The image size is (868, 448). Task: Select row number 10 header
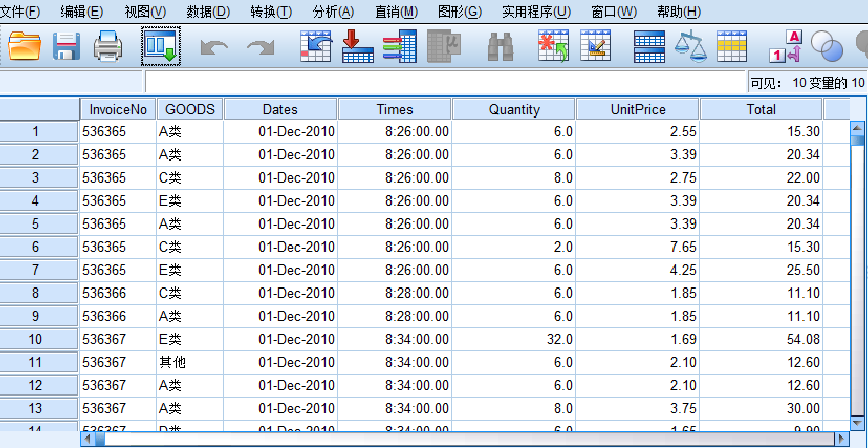[39, 339]
